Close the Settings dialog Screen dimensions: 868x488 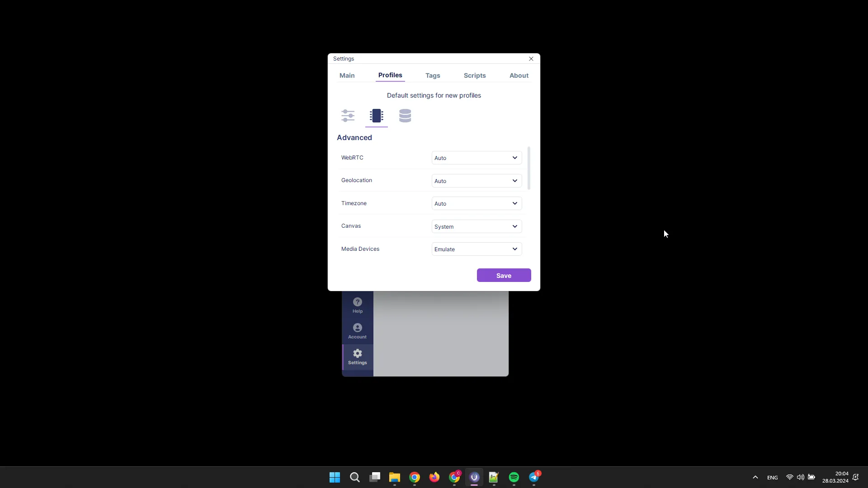(531, 58)
